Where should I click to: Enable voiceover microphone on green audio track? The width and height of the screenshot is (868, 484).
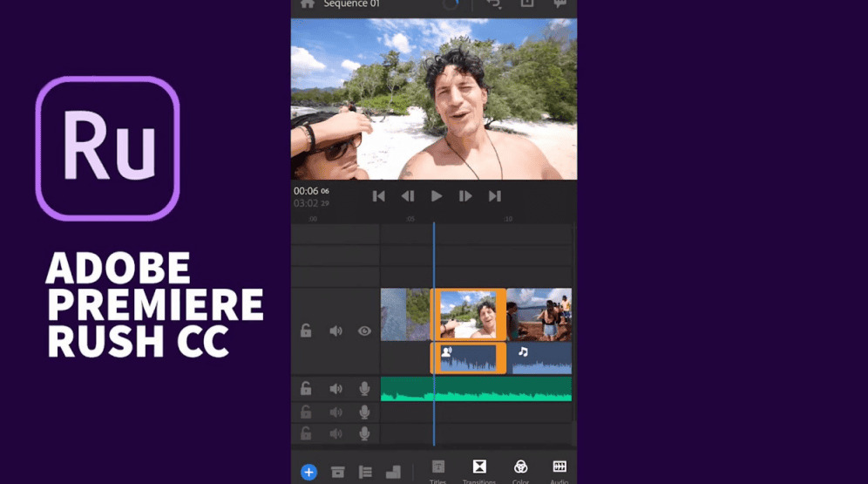(x=364, y=389)
